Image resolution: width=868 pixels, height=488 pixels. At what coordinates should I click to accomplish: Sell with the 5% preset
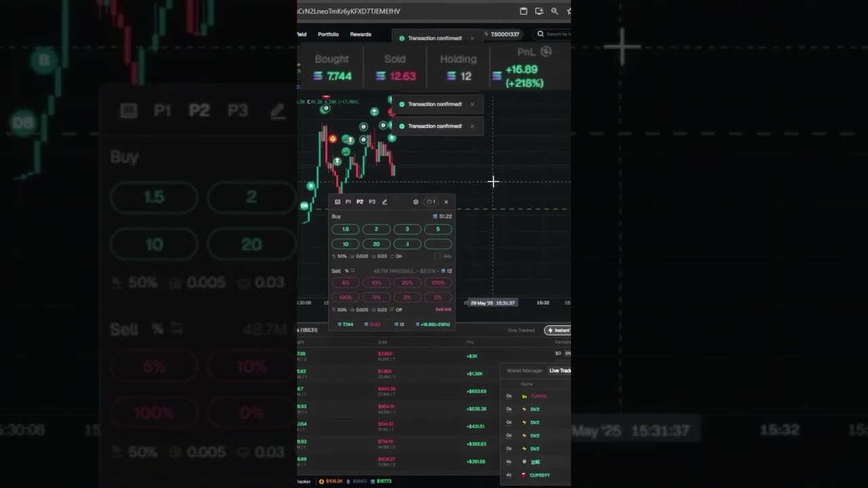(346, 283)
